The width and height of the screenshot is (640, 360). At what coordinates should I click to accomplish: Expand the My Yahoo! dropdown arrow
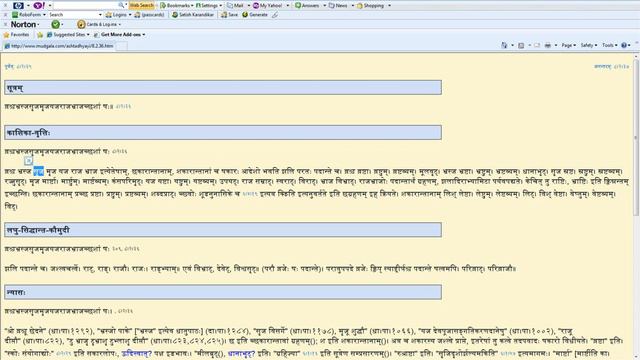point(288,6)
